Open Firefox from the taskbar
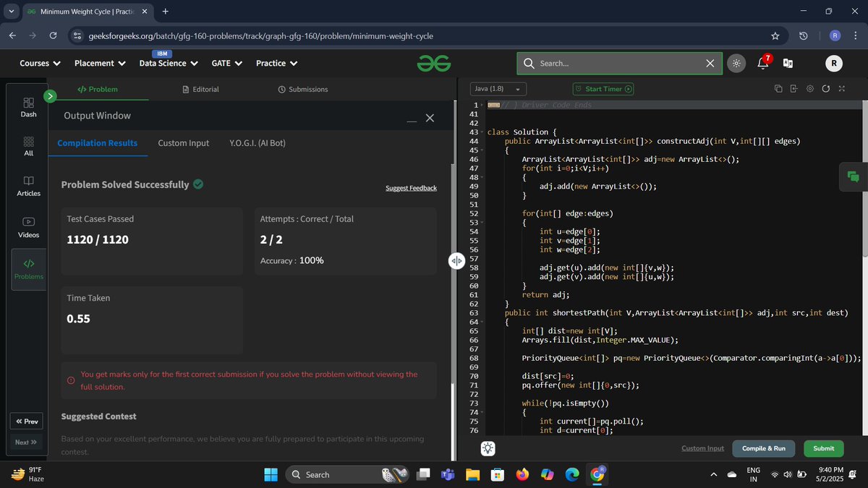This screenshot has width=868, height=488. [x=522, y=474]
